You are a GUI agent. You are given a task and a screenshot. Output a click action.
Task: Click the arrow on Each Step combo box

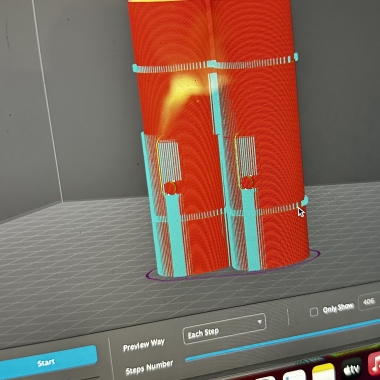pos(259,322)
